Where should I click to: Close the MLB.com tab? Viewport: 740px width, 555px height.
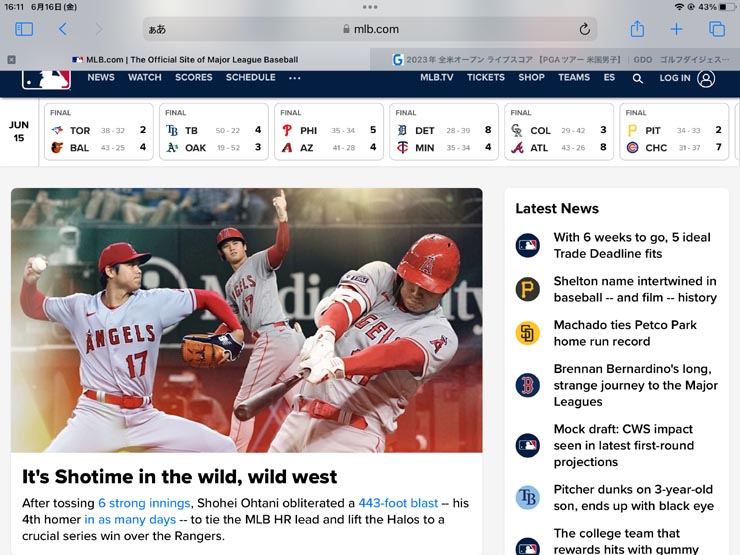pyautogui.click(x=11, y=59)
